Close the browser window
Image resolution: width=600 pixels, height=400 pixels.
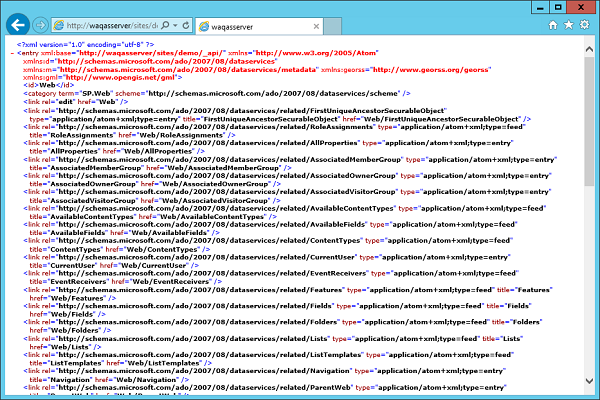(x=581, y=7)
